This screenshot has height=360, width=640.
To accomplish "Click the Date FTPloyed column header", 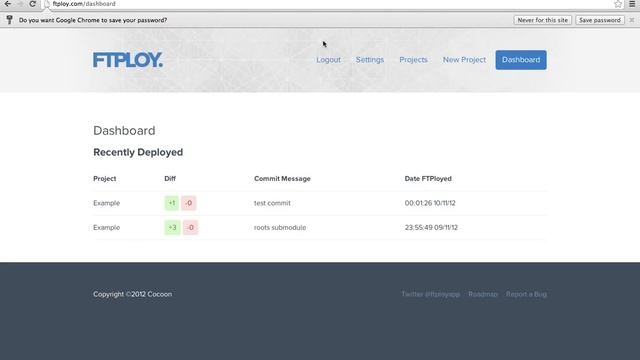I will tap(428, 178).
